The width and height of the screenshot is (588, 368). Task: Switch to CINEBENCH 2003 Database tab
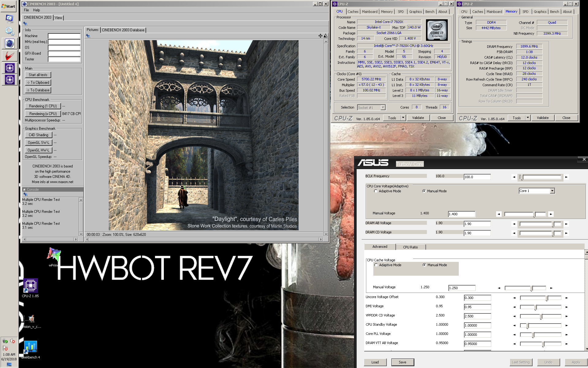(123, 30)
